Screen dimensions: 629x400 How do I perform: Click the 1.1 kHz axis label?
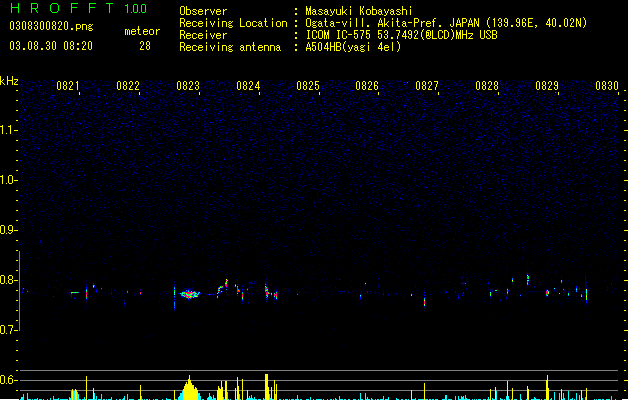pos(9,130)
